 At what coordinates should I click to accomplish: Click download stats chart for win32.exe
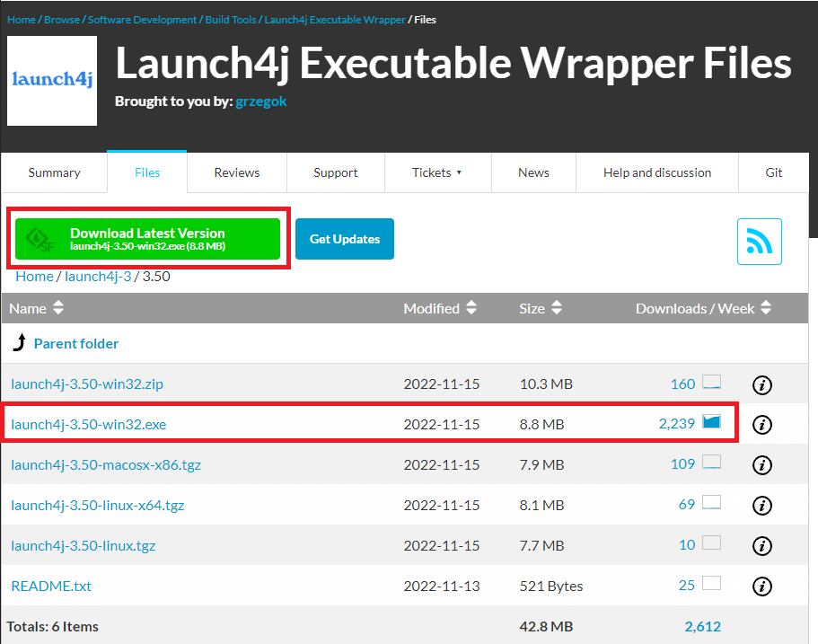[711, 421]
